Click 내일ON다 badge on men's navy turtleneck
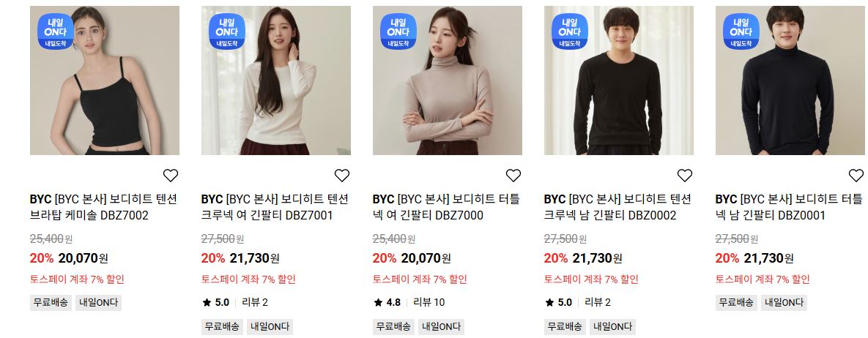 (x=741, y=31)
